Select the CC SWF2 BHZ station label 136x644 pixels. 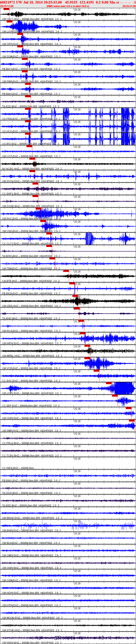(32, 194)
